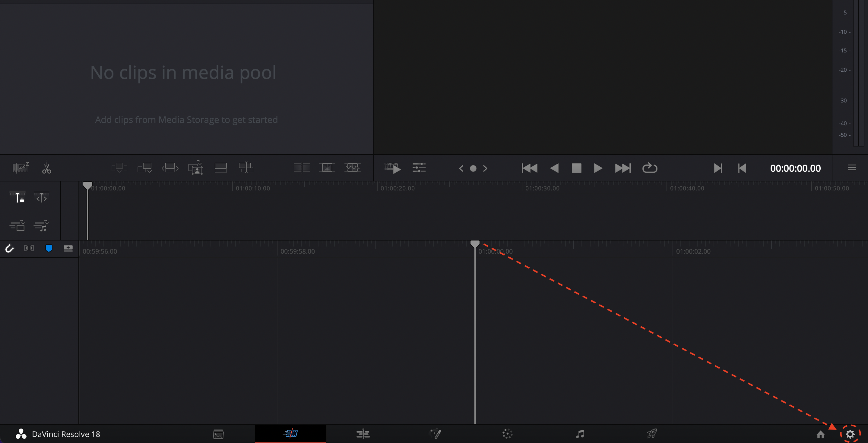868x443 pixels.
Task: Open the Fusion page wand icon
Action: tap(435, 434)
